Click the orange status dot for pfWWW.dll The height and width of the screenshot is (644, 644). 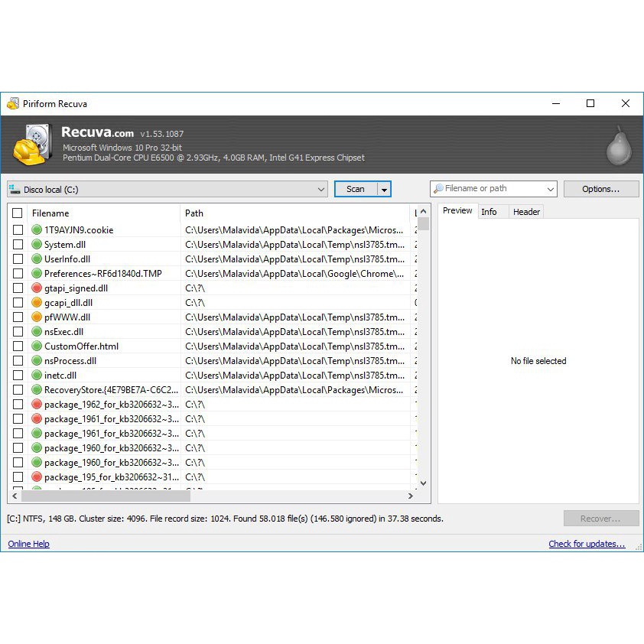coord(37,317)
